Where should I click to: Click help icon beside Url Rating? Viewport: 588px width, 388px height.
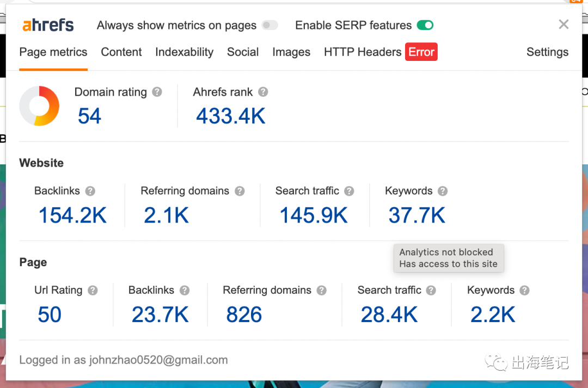coord(93,291)
